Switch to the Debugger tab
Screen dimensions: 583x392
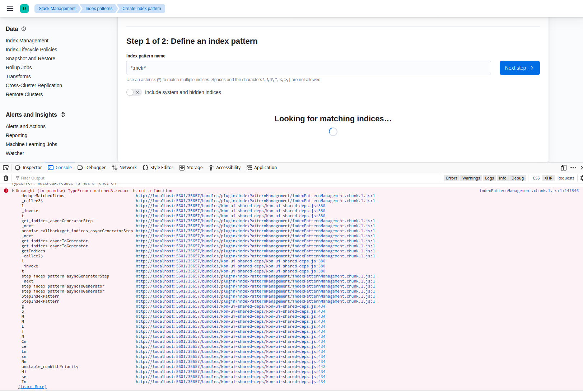coord(92,168)
